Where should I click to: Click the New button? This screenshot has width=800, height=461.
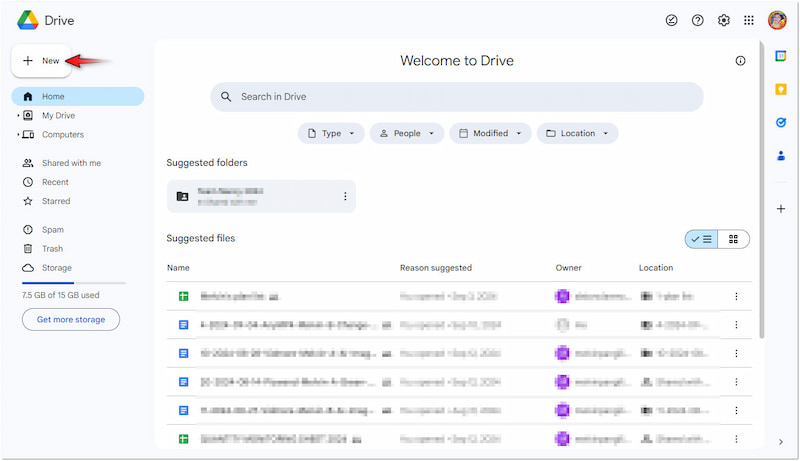click(x=41, y=61)
